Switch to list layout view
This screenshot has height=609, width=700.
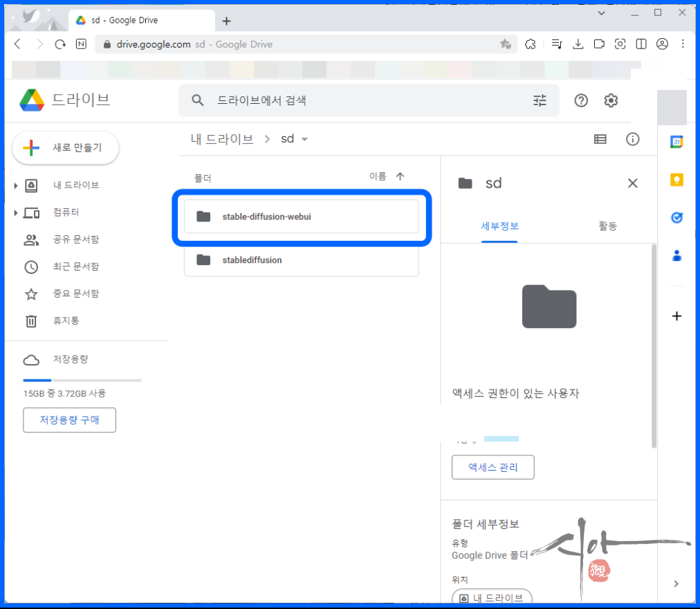coord(600,139)
